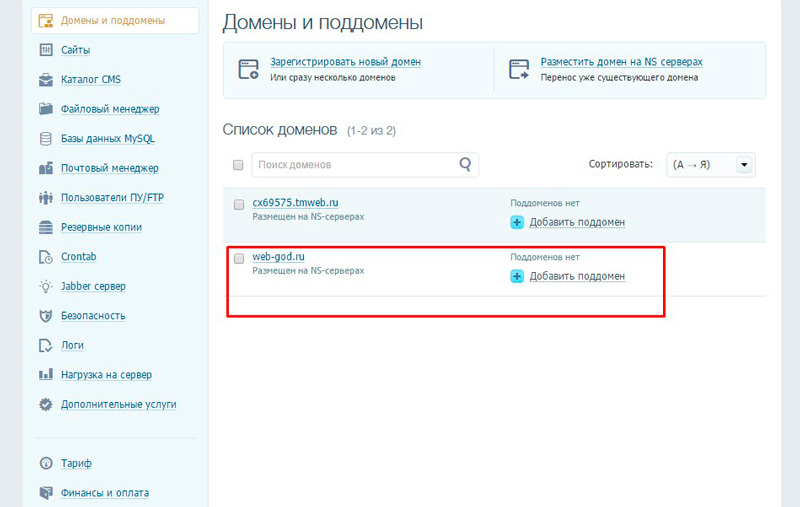Open the Jabber сервер menu item
The width and height of the screenshot is (800, 507).
click(93, 286)
